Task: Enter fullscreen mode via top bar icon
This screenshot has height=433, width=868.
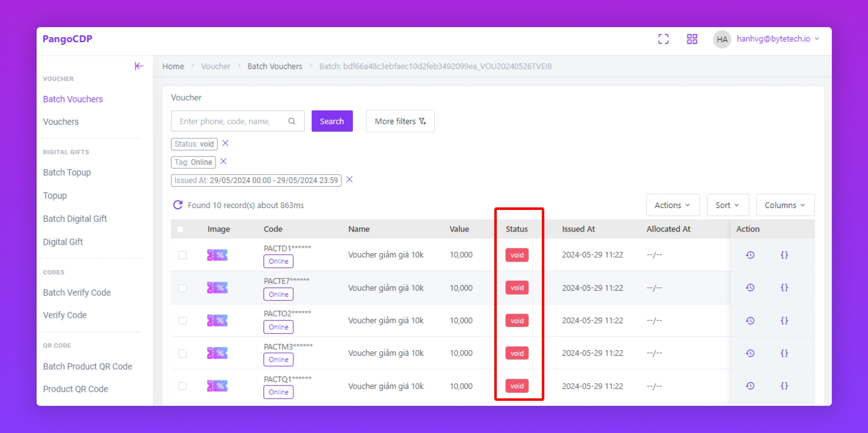Action: [663, 39]
